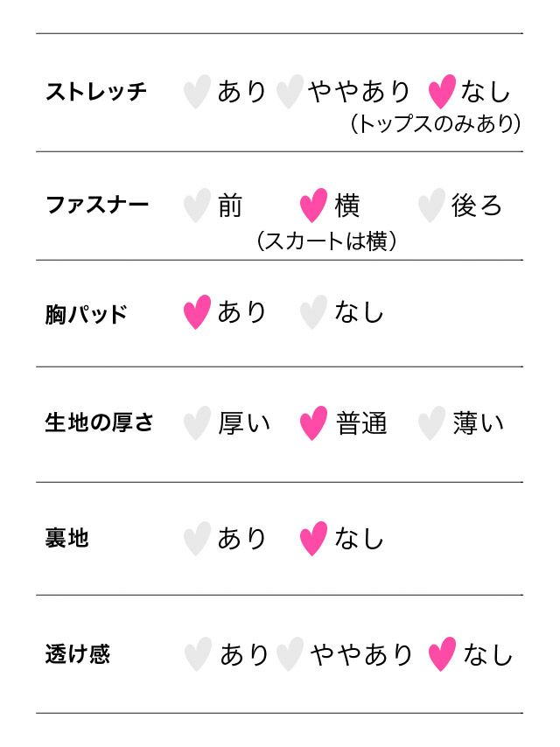The width and height of the screenshot is (560, 747).
Task: Click the ストレッチ row label
Action: (x=95, y=92)
